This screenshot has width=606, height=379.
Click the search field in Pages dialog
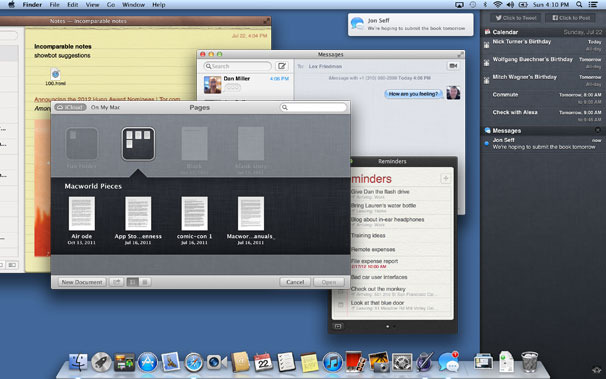click(313, 107)
